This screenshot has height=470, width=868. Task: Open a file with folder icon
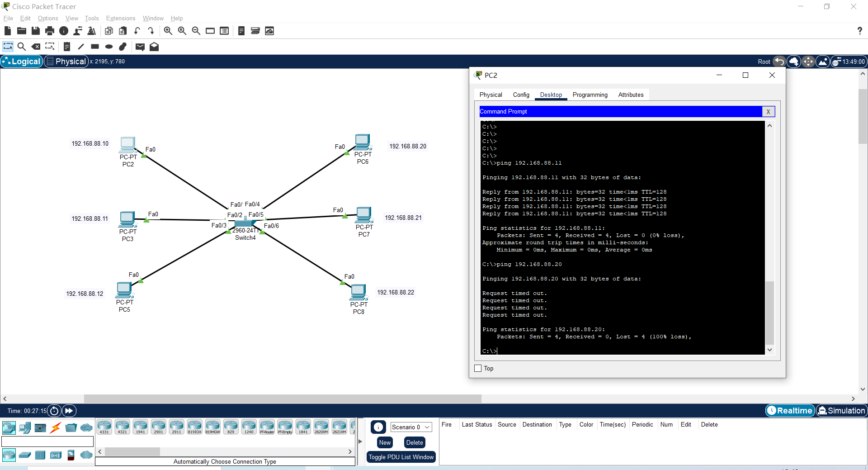click(x=21, y=31)
